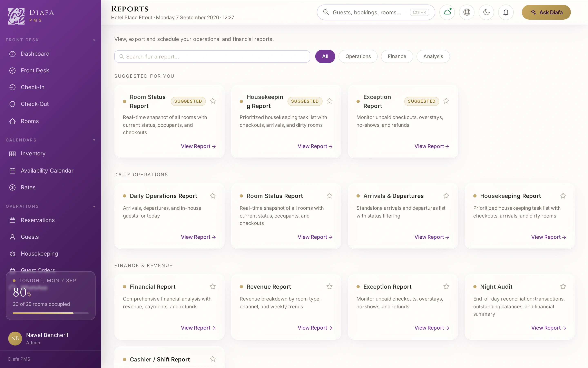
Task: View the suggested Exception Report
Action: [x=432, y=146]
